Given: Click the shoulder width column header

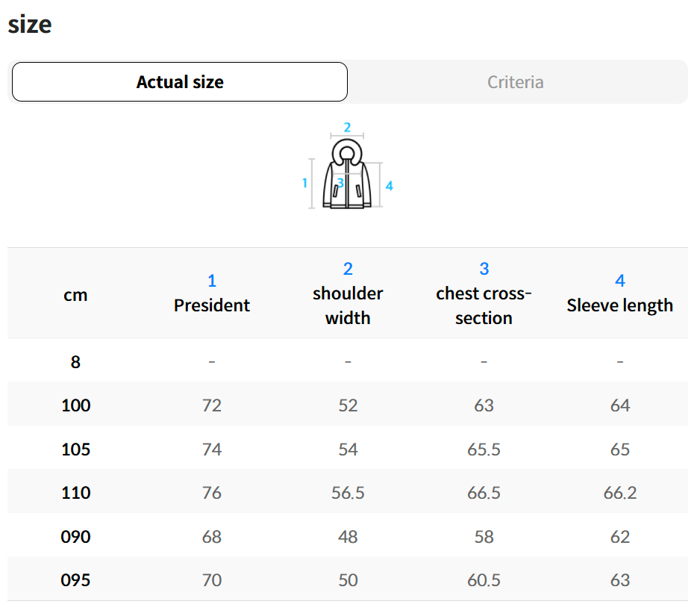Looking at the screenshot, I should coord(348,305).
